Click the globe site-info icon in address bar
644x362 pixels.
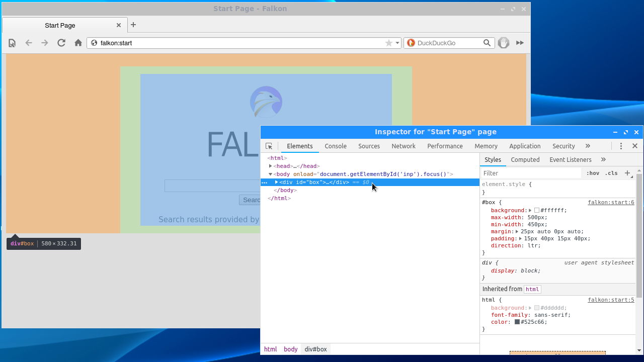click(x=94, y=43)
